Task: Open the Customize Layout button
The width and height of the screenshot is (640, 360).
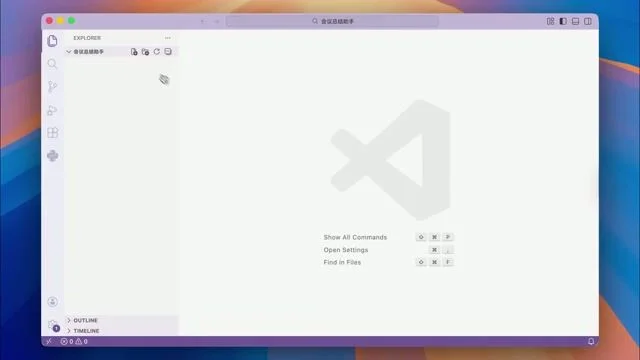Action: [550, 21]
